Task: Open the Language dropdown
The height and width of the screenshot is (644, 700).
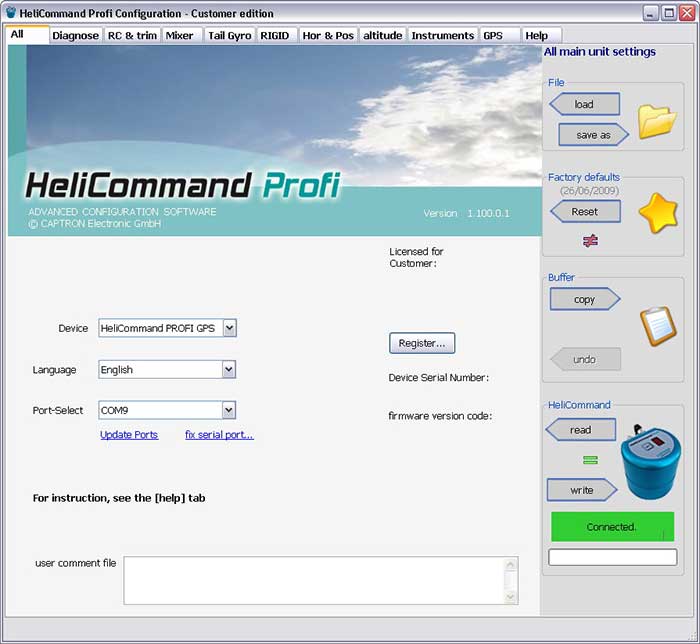Action: [x=229, y=370]
